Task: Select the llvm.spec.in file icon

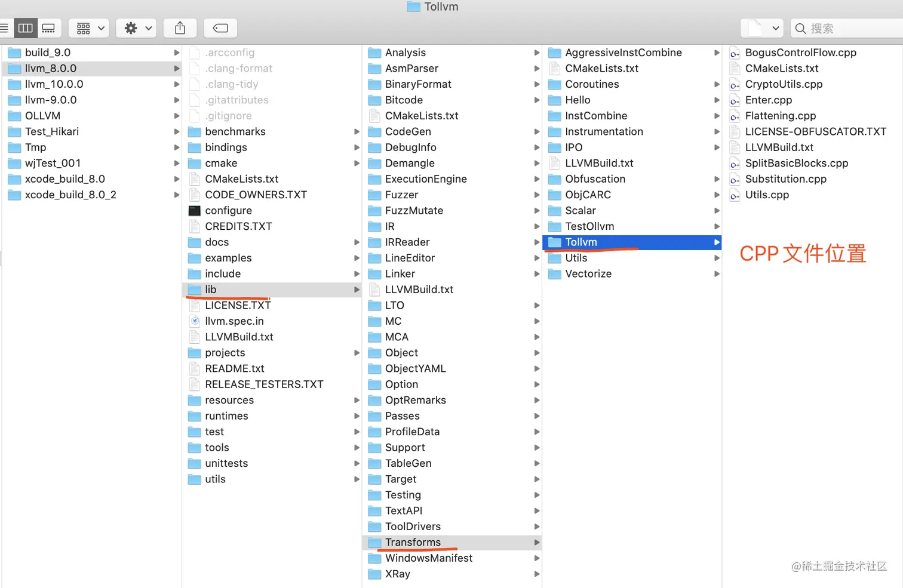Action: tap(195, 321)
